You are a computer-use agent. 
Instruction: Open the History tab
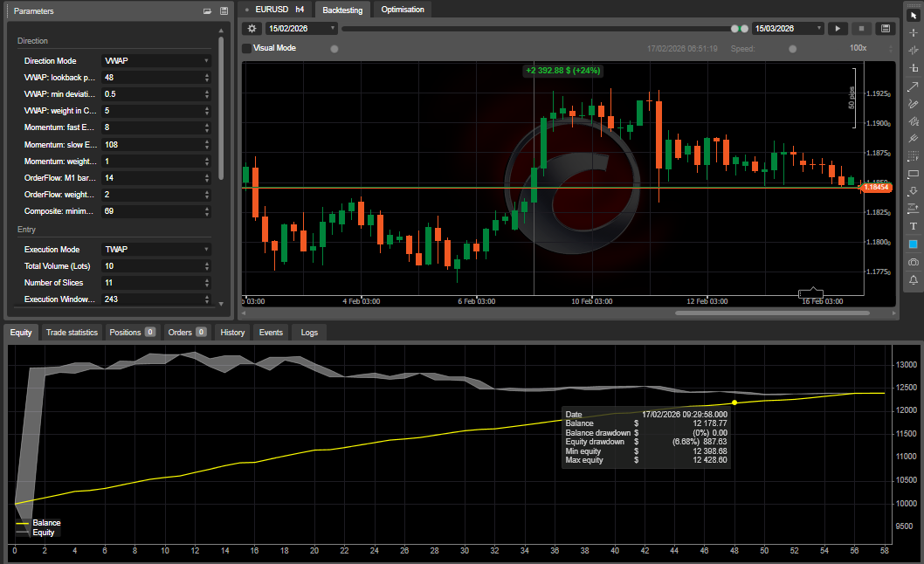click(232, 332)
